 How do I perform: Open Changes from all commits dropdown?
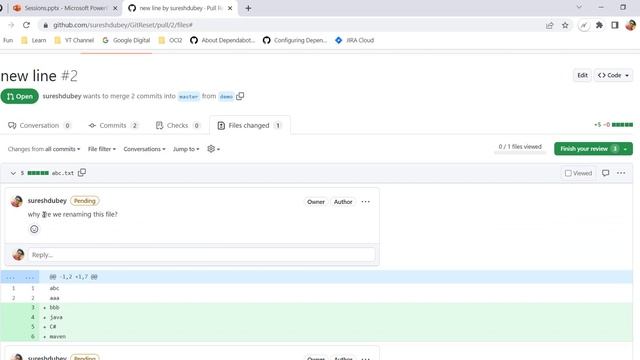(44, 149)
